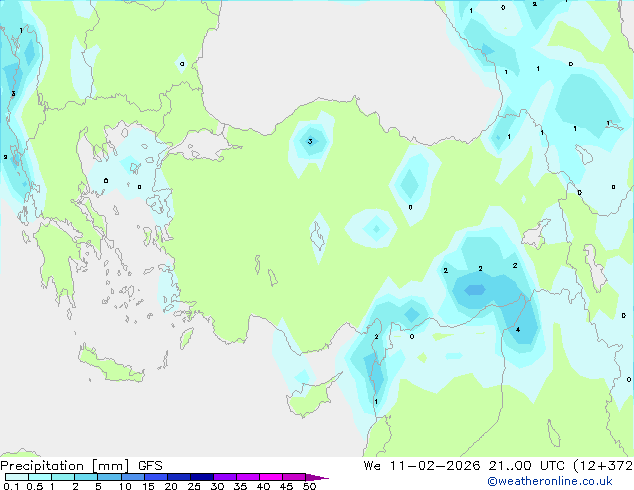Open the weatheronline.co.uk copyright link
This screenshot has height=490, width=634.
(550, 481)
